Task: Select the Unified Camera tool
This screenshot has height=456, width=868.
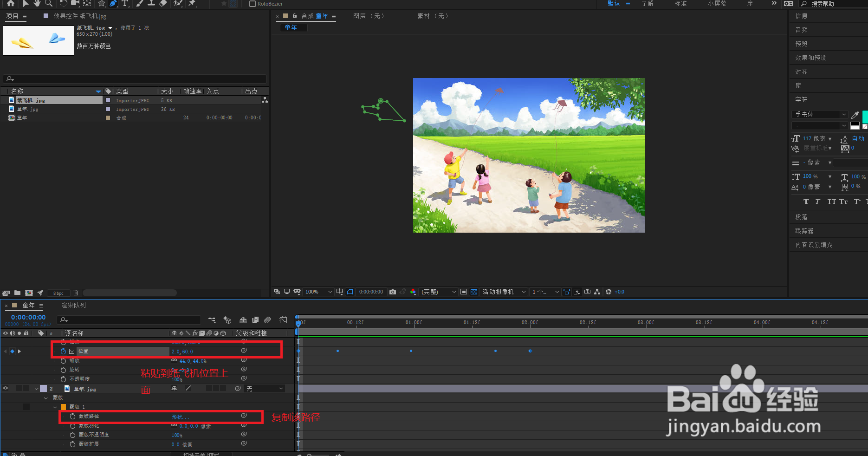Action: point(75,3)
